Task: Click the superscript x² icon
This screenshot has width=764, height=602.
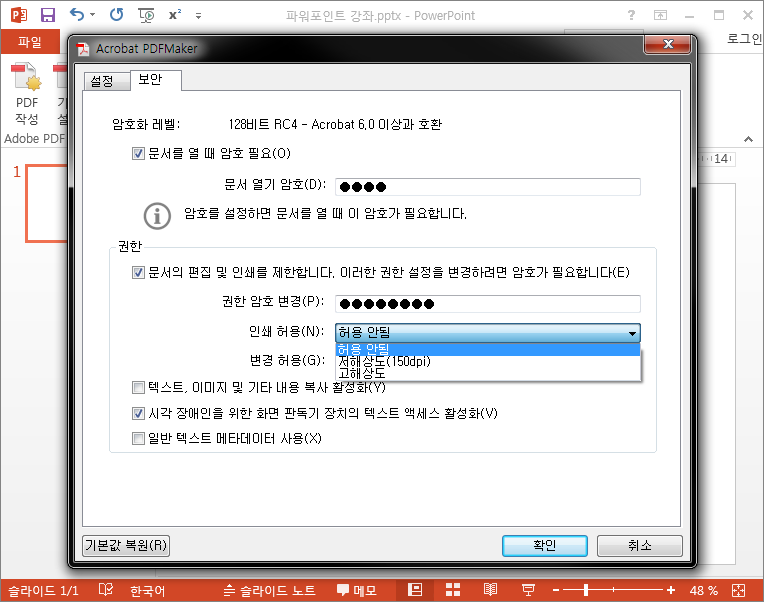Action: click(175, 15)
